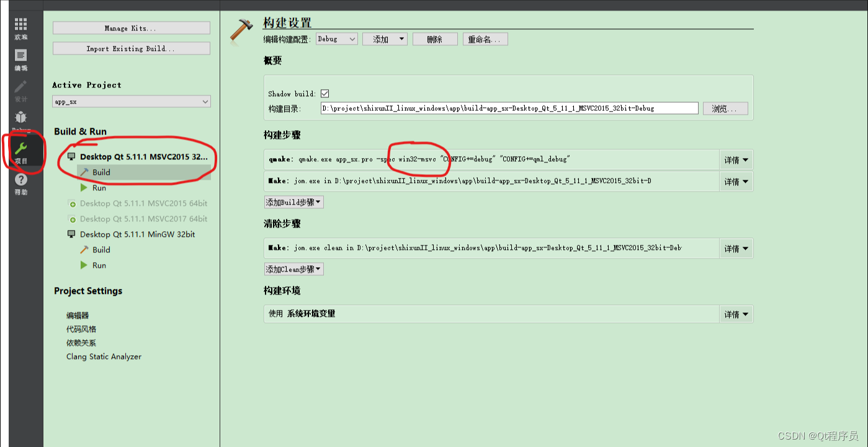Screen dimensions: 868x447
Task: Click the green Run arrow under MSVC2015 32bit
Action: tap(84, 188)
